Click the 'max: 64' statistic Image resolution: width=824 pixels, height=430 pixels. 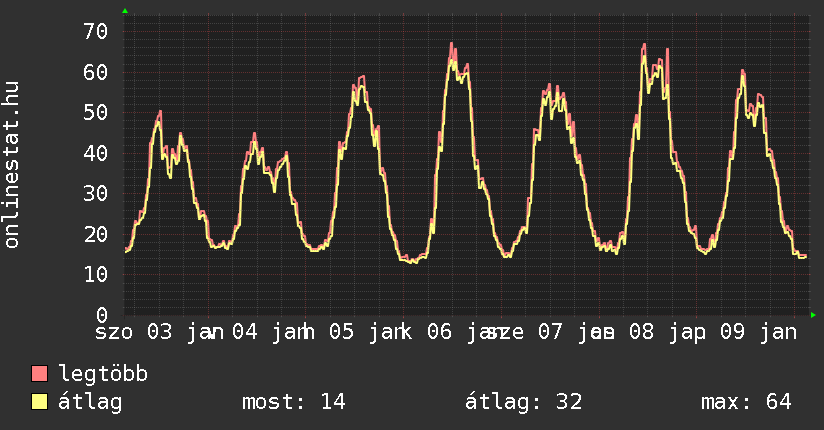pos(746,402)
